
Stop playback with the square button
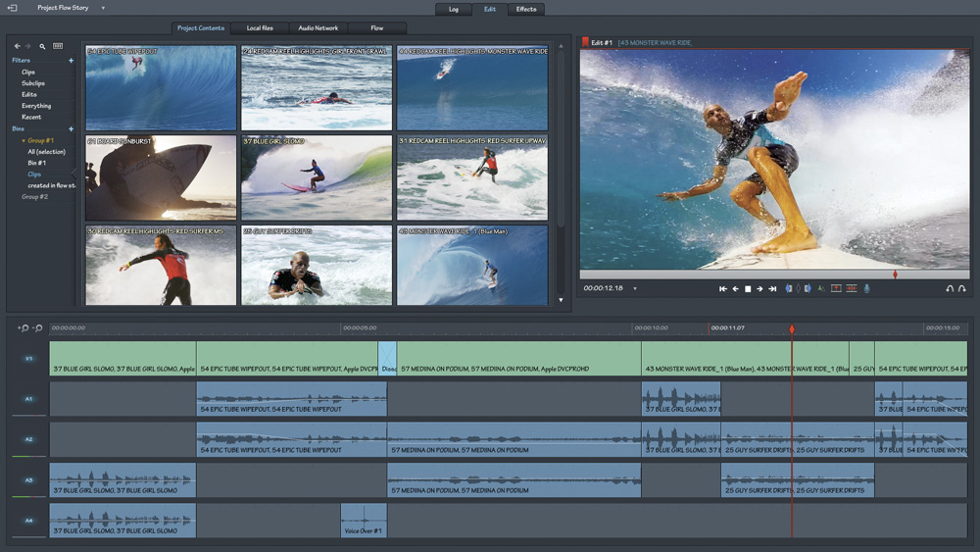(748, 289)
